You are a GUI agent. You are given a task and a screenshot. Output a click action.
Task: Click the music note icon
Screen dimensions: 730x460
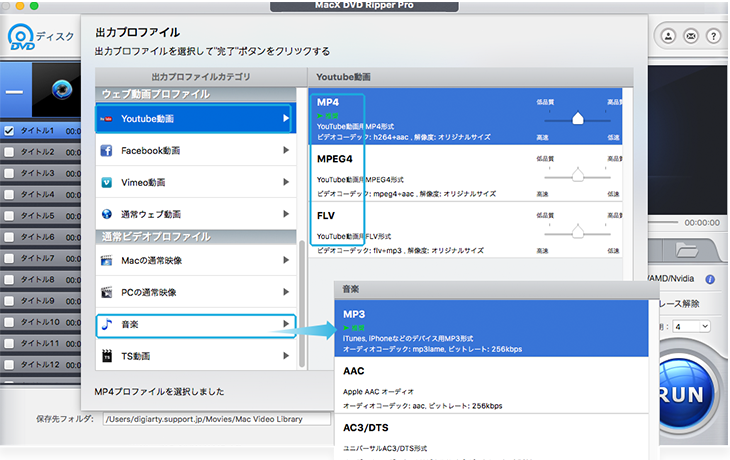(x=108, y=324)
